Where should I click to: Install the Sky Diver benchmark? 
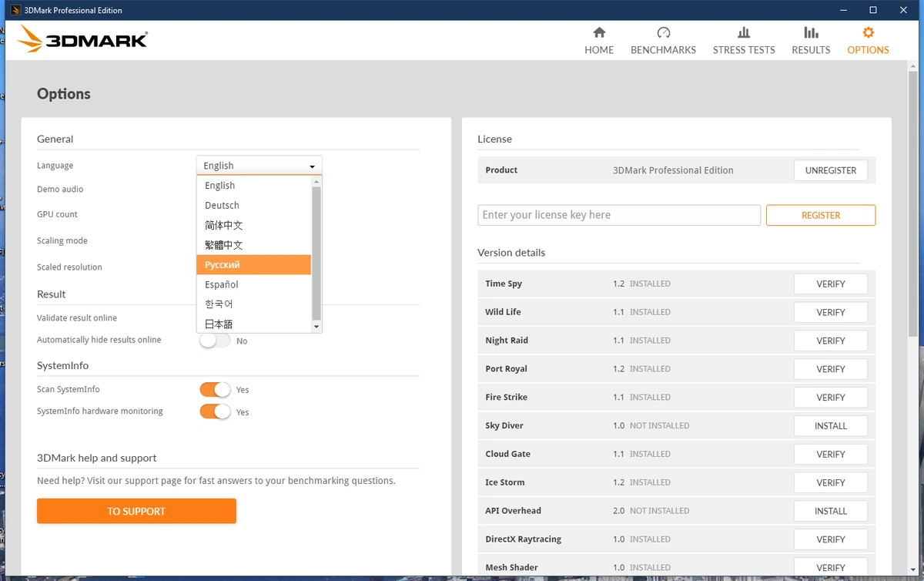click(x=831, y=425)
